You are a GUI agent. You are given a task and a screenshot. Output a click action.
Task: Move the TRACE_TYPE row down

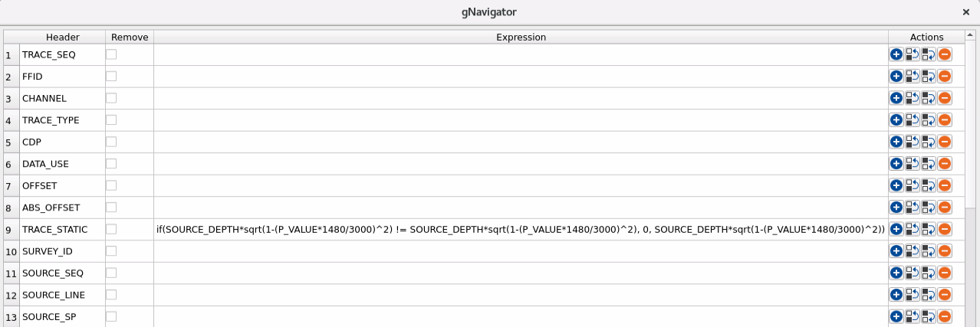pyautogui.click(x=929, y=120)
